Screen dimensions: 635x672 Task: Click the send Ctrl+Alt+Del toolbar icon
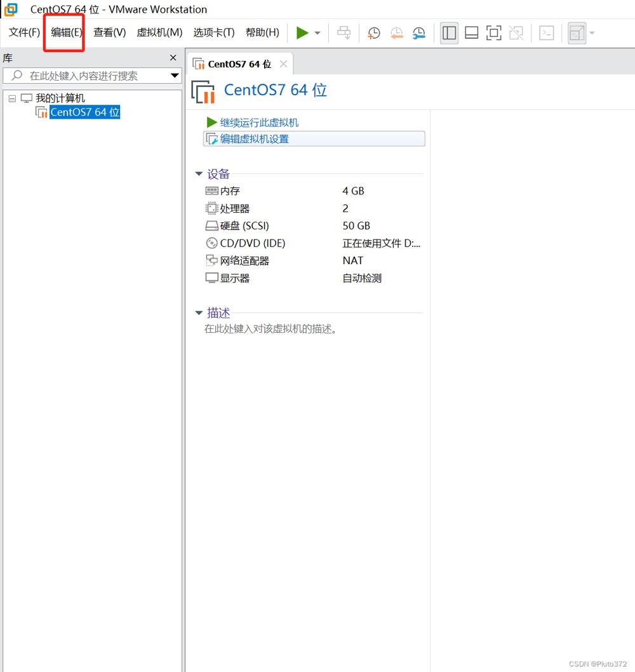click(x=344, y=32)
